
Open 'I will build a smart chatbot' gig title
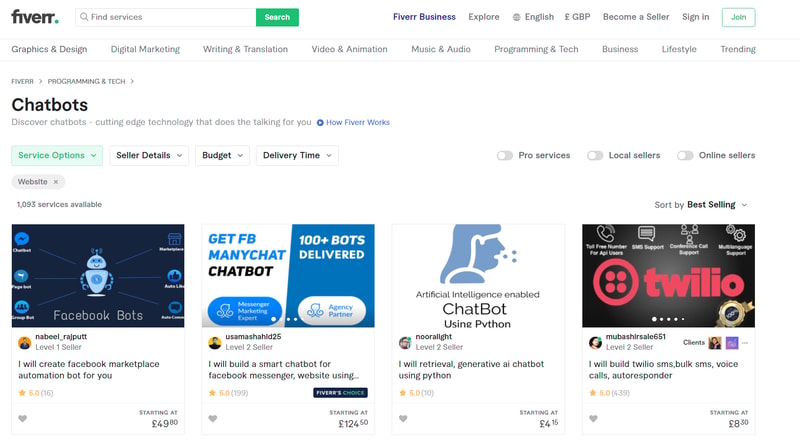tap(284, 369)
